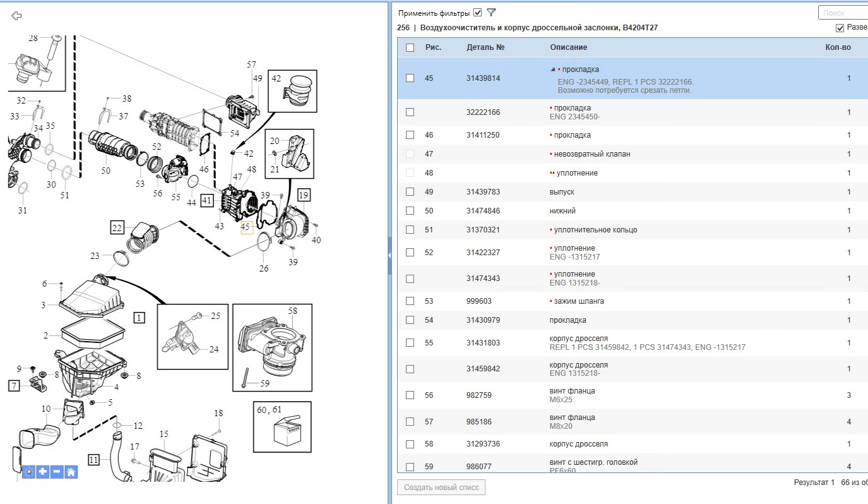Tick the select-all checkbox in table header
The image size is (868, 504).
click(410, 47)
